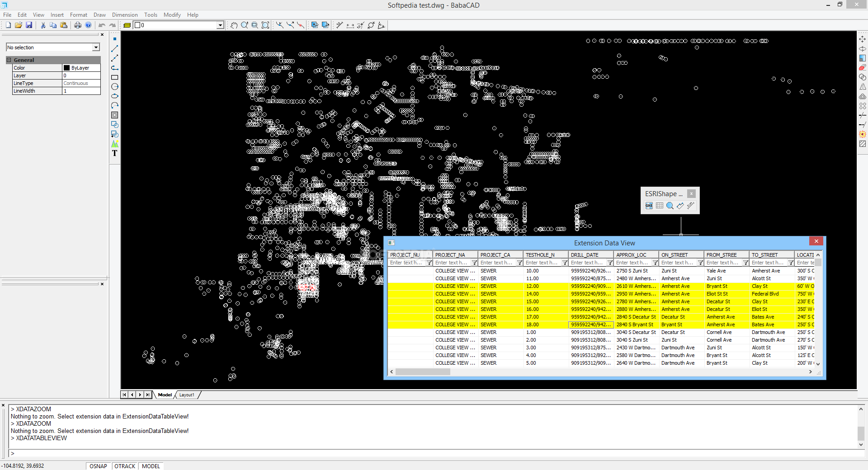Open filter options for ON_STREET column

[700, 263]
